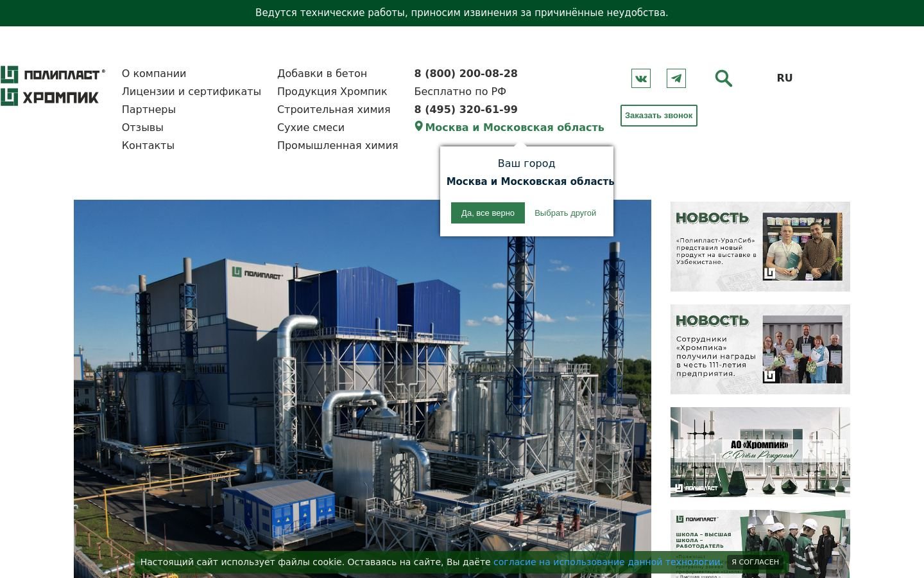Open the О компании menu item
Viewport: 924px width, 578px height.
(x=154, y=73)
